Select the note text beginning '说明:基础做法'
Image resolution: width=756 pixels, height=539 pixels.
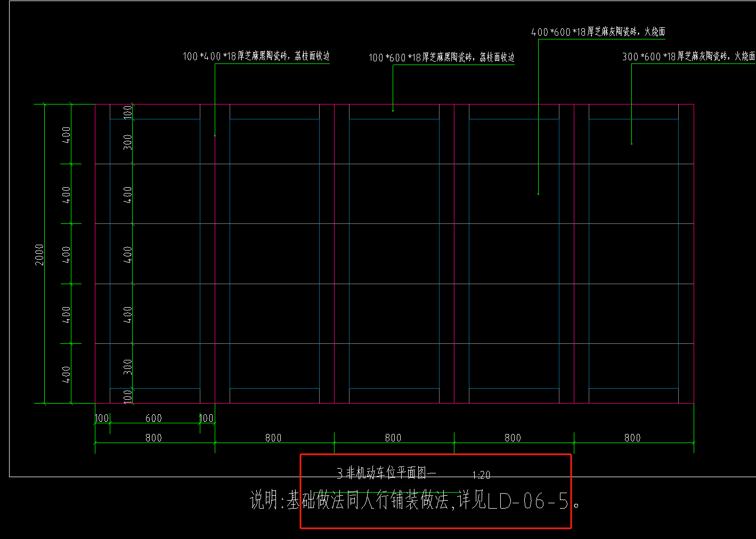pos(415,501)
